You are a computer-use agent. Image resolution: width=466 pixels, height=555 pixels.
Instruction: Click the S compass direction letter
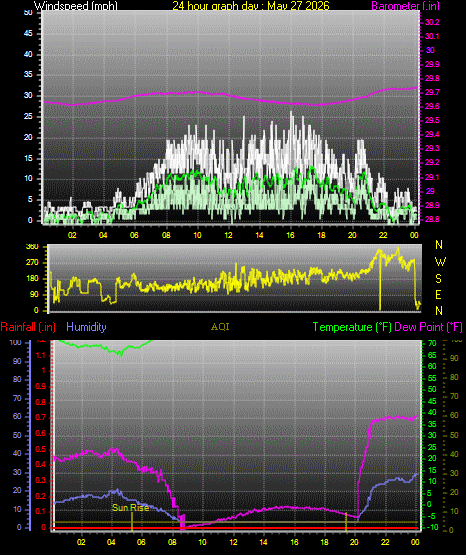click(x=439, y=279)
